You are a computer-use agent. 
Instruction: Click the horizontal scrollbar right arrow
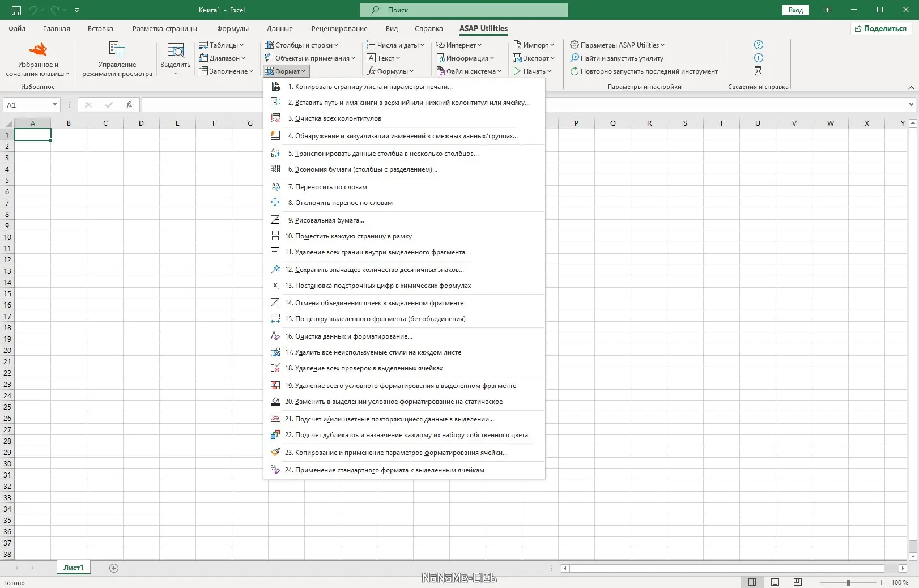click(903, 568)
